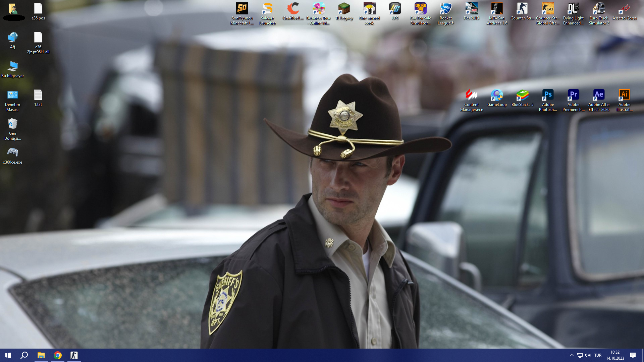Select the Car For Sale Simulator shortcut
Viewport: 644px width, 362px height.
point(421,14)
